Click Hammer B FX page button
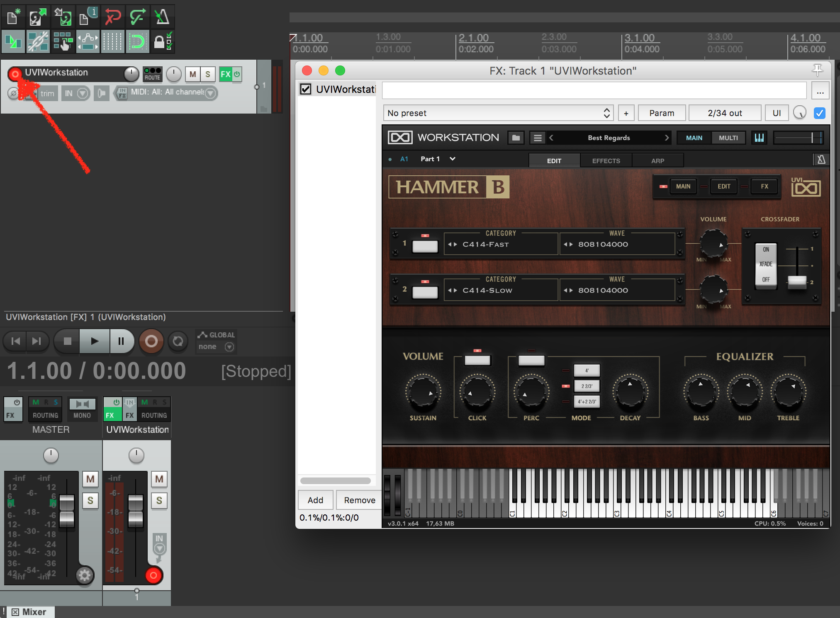 [x=764, y=187]
